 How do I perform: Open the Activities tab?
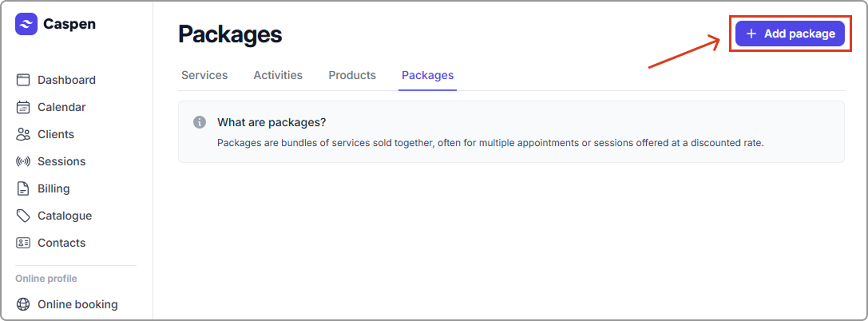point(278,75)
